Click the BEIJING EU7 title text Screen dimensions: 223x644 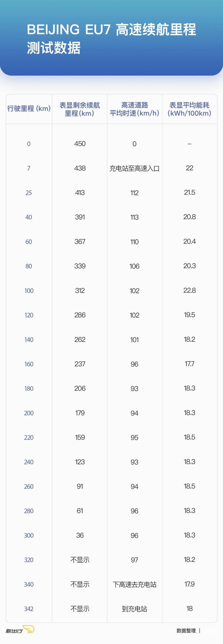(x=111, y=39)
